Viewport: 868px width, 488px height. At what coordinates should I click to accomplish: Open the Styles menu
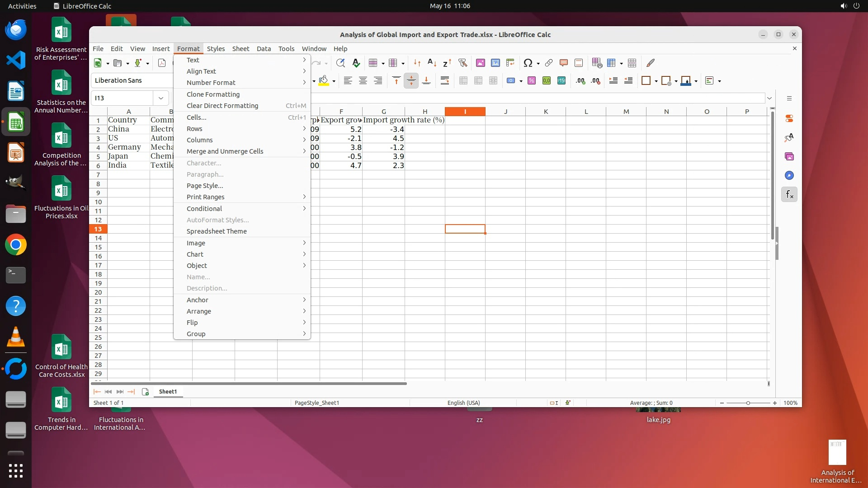tap(215, 49)
